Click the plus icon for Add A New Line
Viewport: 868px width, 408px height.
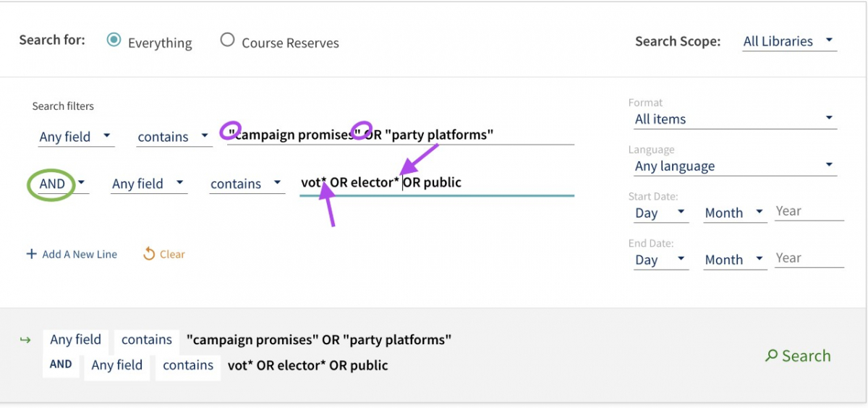point(31,254)
